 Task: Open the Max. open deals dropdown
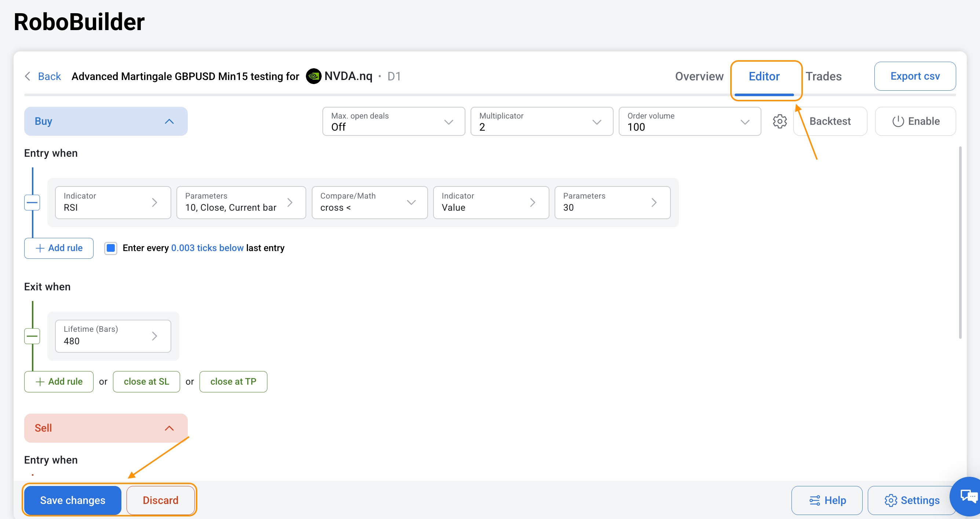coord(394,121)
